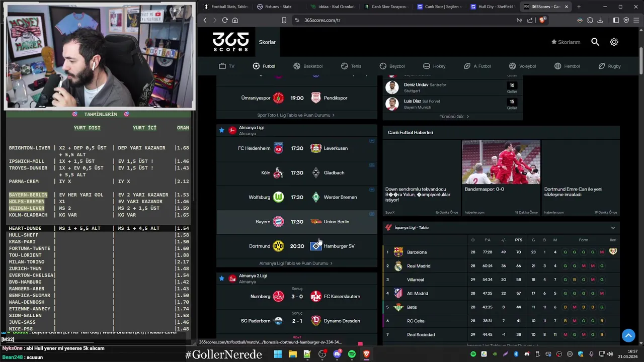Go to the 365scores logo home

click(230, 42)
